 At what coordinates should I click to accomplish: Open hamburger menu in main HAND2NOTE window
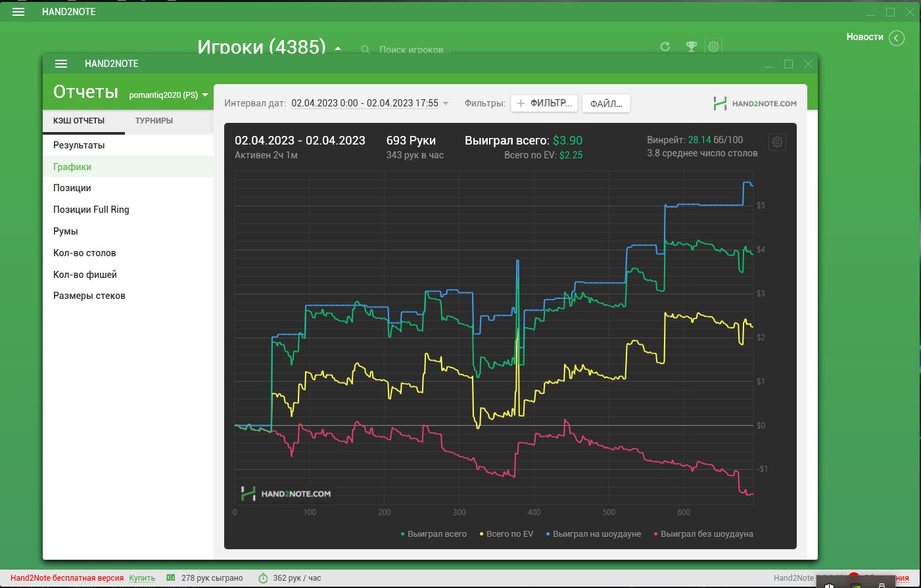coord(18,12)
